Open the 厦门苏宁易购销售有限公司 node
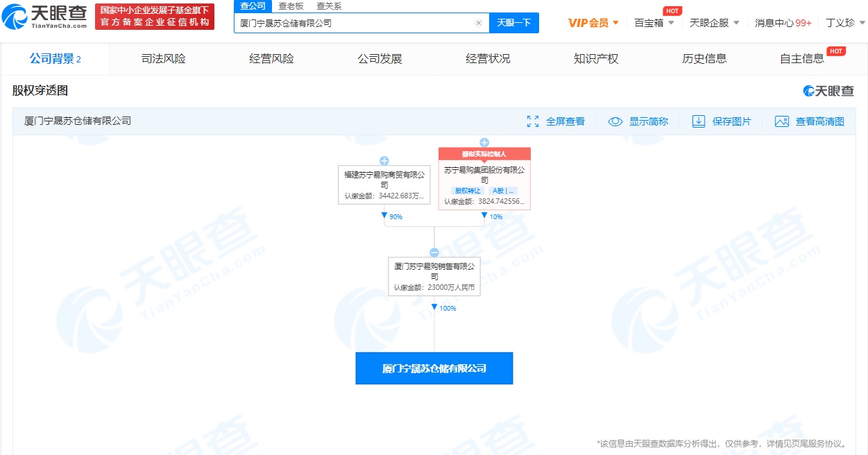The width and height of the screenshot is (868, 455). click(x=434, y=276)
